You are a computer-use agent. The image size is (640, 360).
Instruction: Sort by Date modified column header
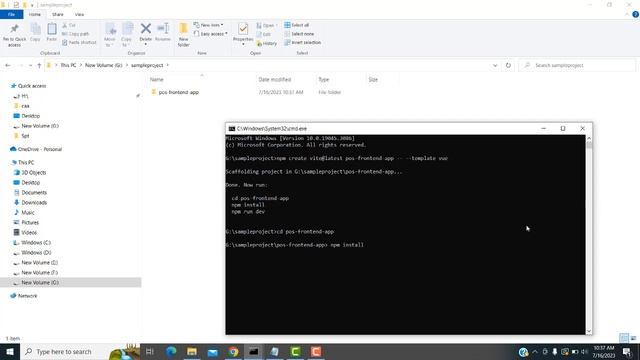[x=275, y=80]
